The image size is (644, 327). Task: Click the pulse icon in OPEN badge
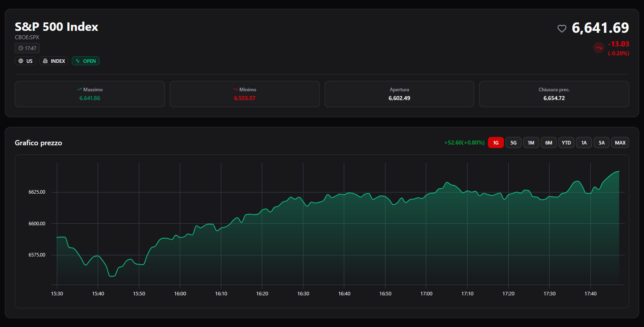[78, 61]
